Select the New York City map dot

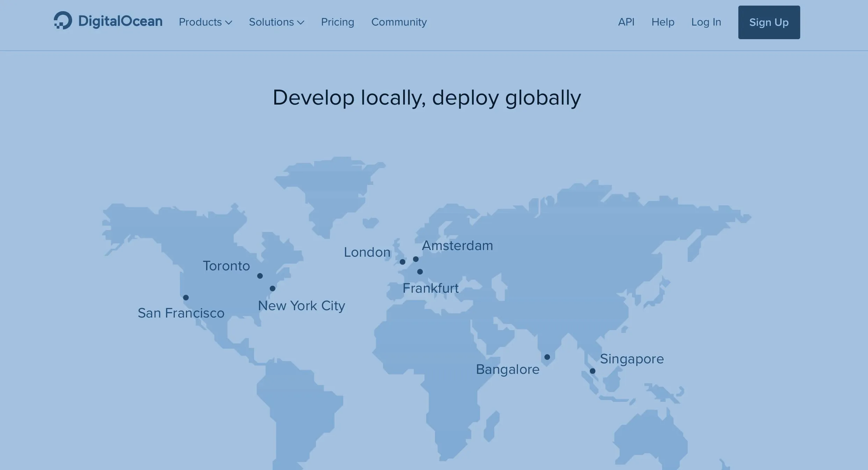pos(273,289)
